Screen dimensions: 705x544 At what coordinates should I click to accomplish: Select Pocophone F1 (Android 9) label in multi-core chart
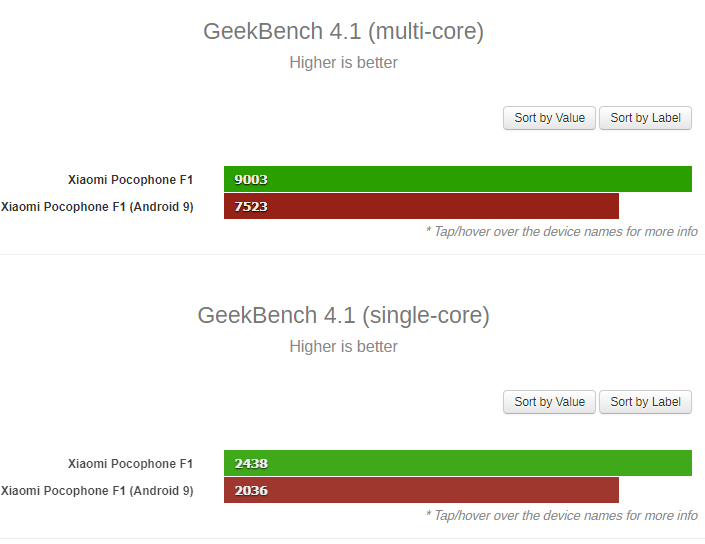coord(97,207)
